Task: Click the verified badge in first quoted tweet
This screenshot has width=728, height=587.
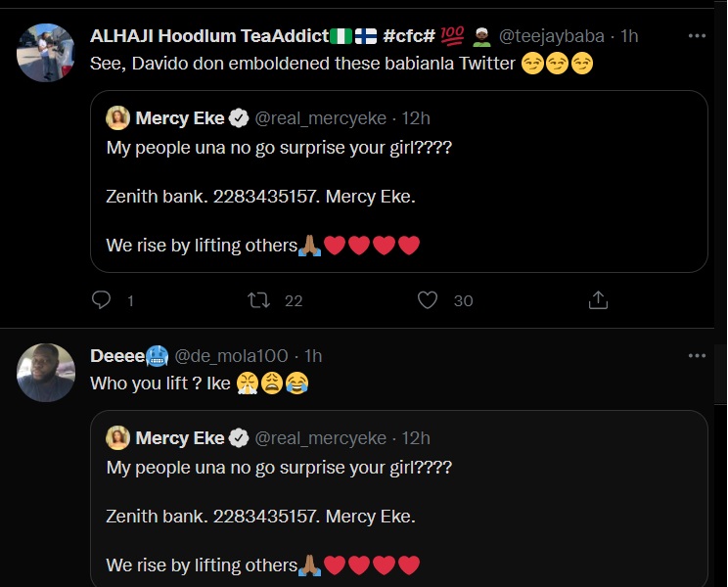Action: tap(238, 118)
